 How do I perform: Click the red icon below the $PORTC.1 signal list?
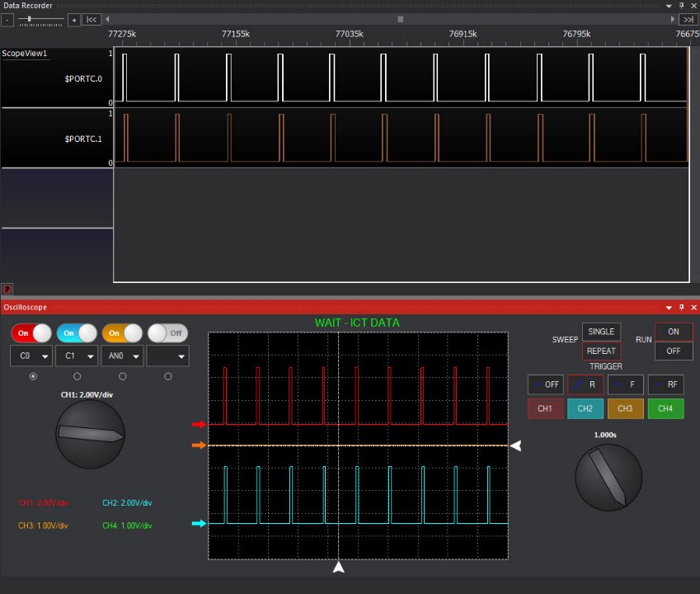click(7, 289)
